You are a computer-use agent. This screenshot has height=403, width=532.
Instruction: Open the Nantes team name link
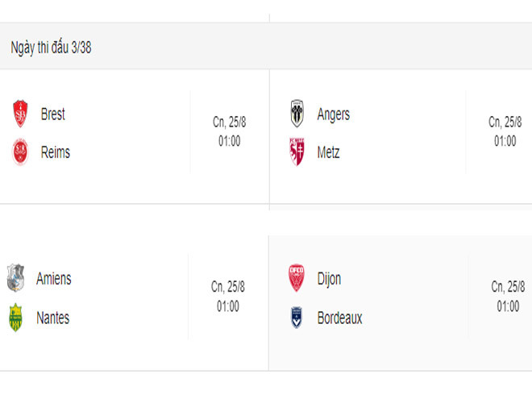(x=52, y=318)
